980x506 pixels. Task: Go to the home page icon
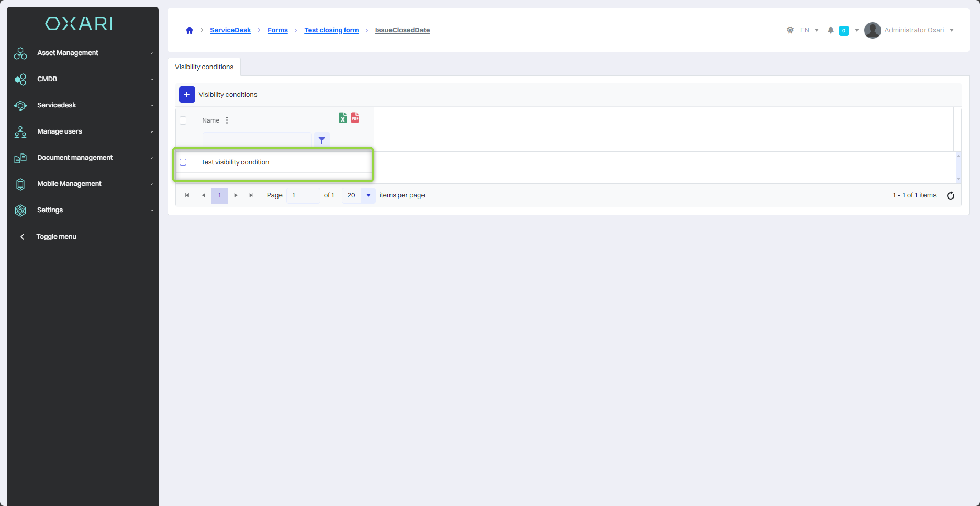coord(190,30)
